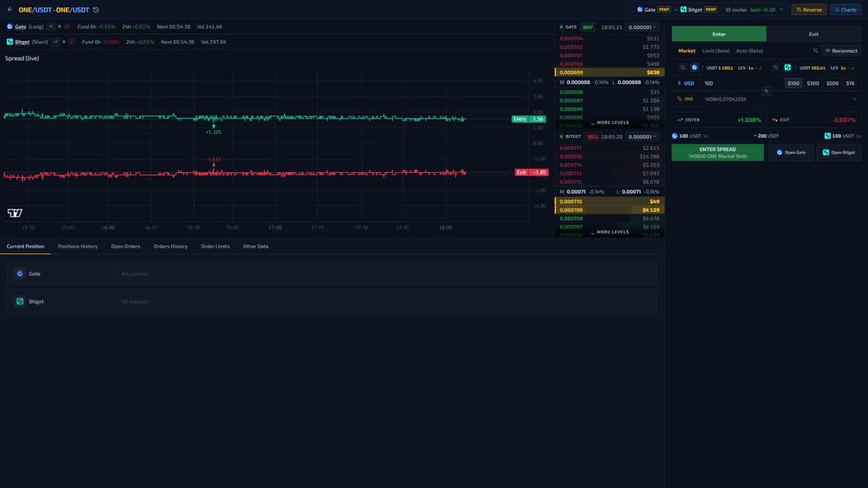Click the red circle icon in the Bitget row
Viewport: 868px width, 488px height.
point(72,42)
